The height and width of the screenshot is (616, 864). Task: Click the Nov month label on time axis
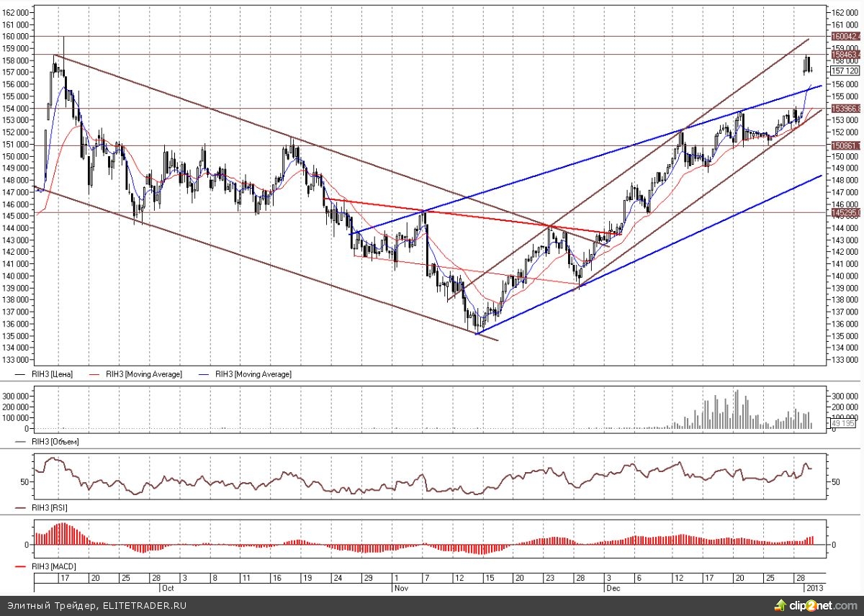400,587
